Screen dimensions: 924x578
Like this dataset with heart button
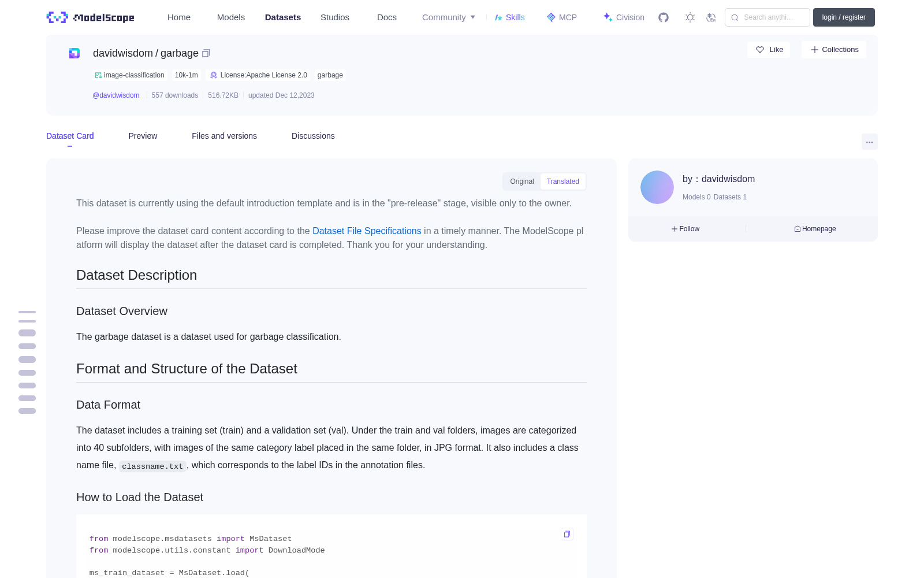click(769, 50)
